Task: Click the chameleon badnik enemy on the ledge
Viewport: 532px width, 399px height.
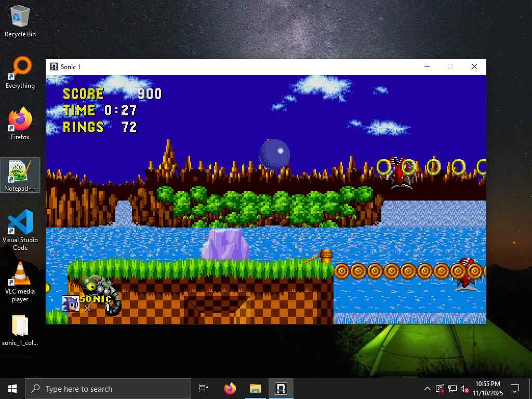Action: click(101, 295)
